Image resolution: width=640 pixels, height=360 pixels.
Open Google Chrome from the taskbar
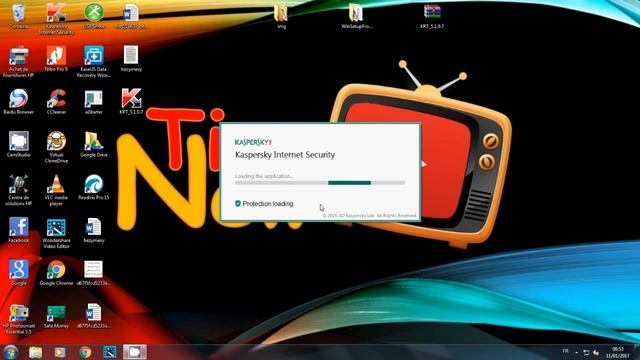(85, 352)
